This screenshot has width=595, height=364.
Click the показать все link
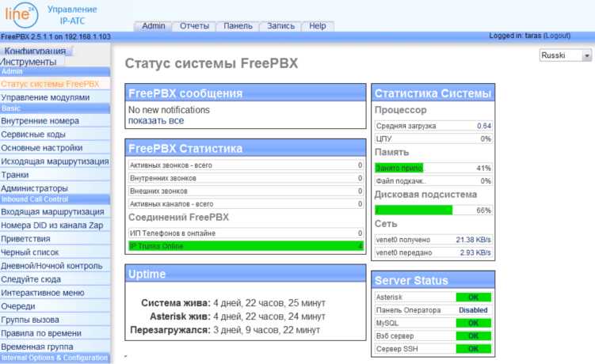[156, 120]
